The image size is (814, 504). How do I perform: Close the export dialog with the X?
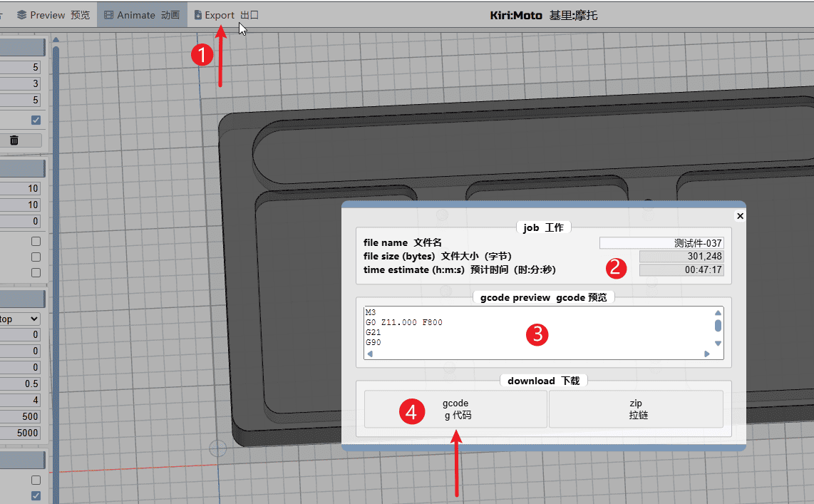(740, 215)
